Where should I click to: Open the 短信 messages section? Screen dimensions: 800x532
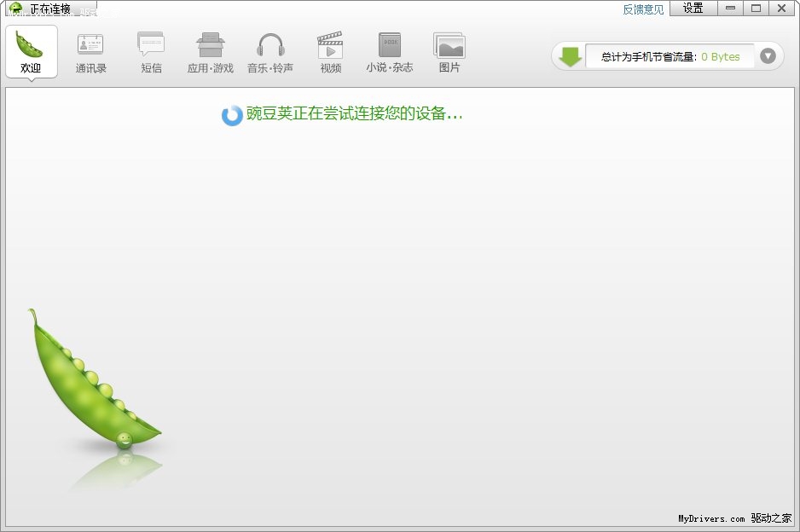151,53
